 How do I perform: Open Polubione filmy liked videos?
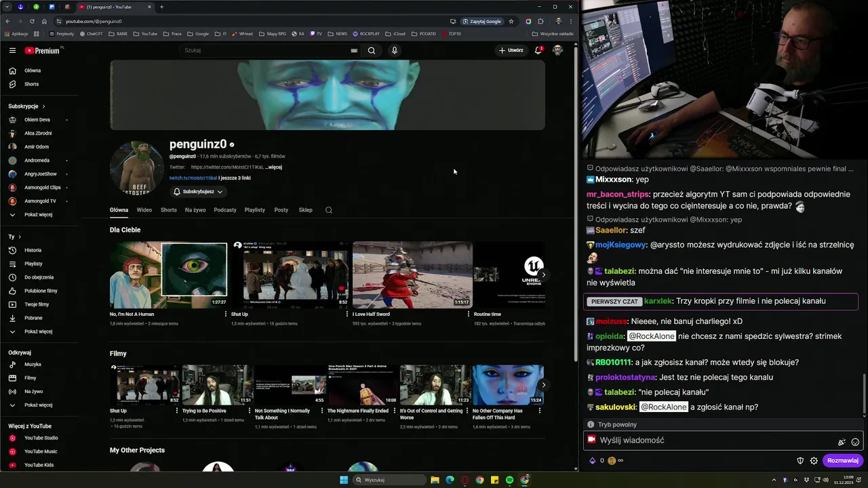click(41, 291)
